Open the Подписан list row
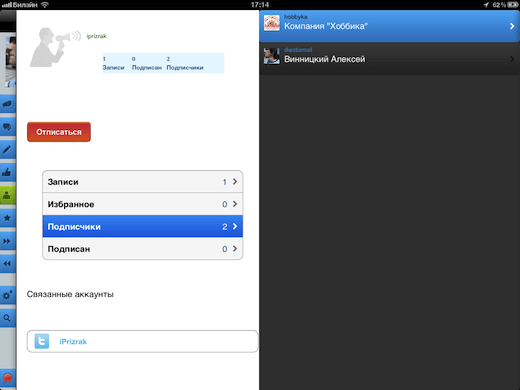 pos(143,249)
